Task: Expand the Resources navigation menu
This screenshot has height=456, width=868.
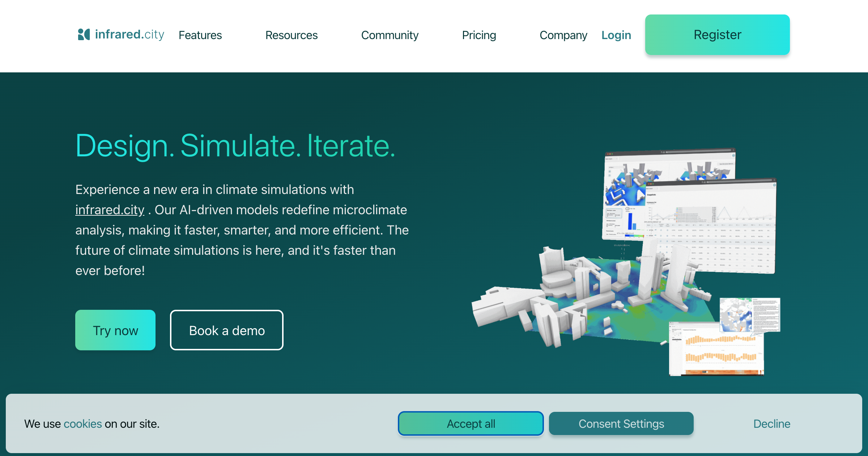Action: point(291,35)
